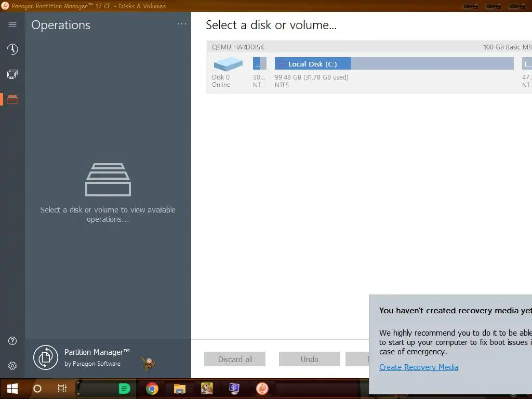The width and height of the screenshot is (532, 399).
Task: Select the rightmost partition labeled L...
Action: (527, 63)
